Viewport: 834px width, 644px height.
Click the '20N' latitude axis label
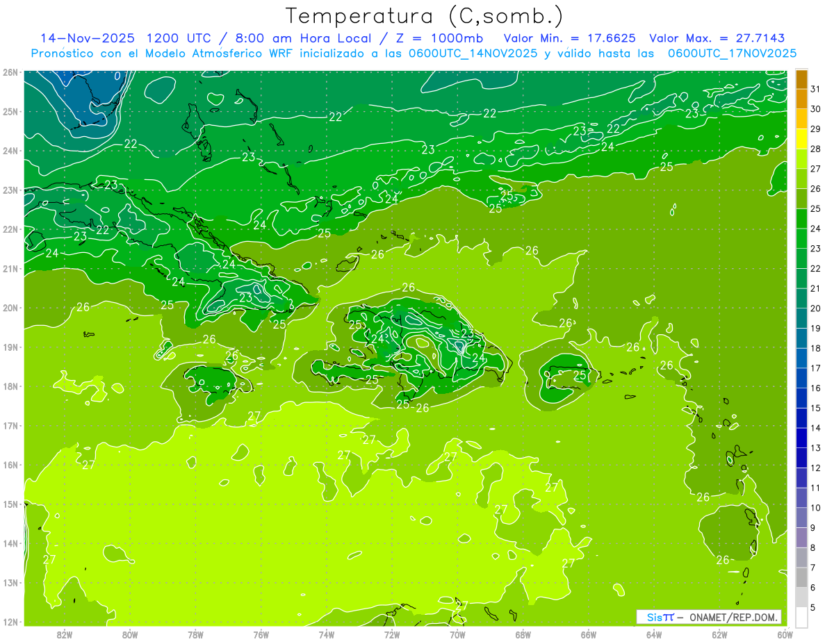11,308
